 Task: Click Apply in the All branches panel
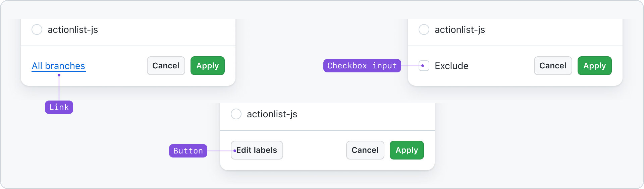pos(208,66)
